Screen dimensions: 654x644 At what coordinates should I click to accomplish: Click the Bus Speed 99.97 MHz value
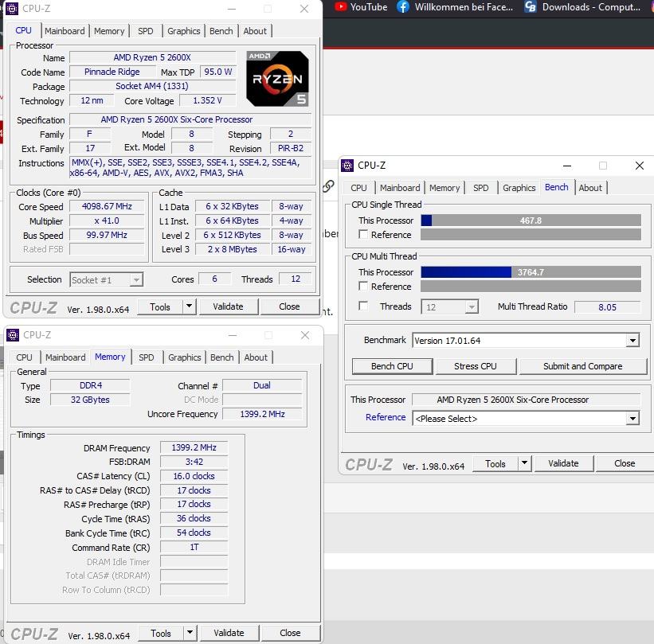(x=107, y=235)
